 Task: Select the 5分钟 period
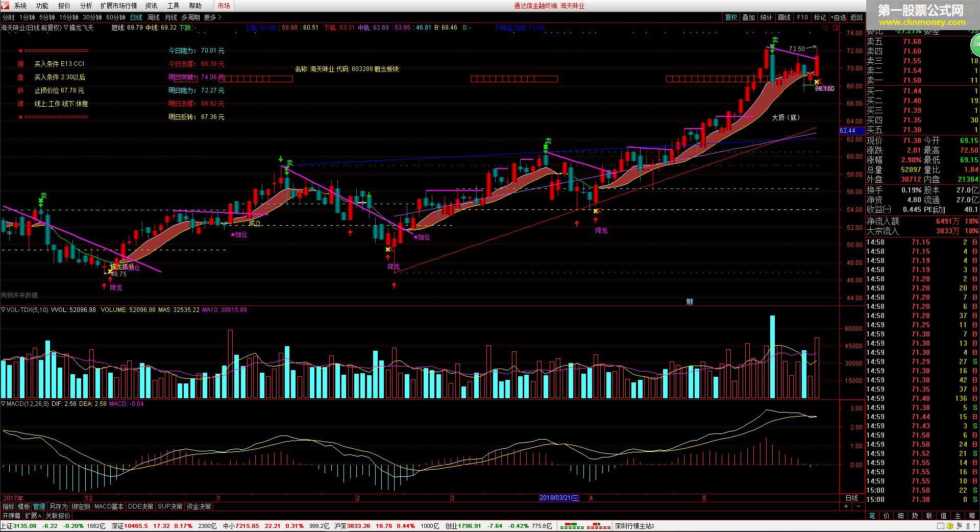pos(47,17)
